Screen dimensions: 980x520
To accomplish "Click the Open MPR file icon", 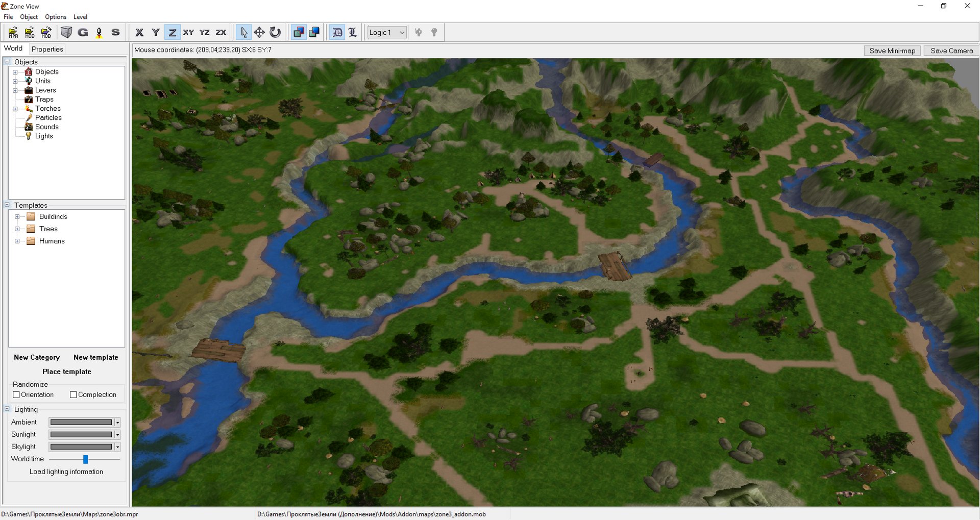I will 13,33.
